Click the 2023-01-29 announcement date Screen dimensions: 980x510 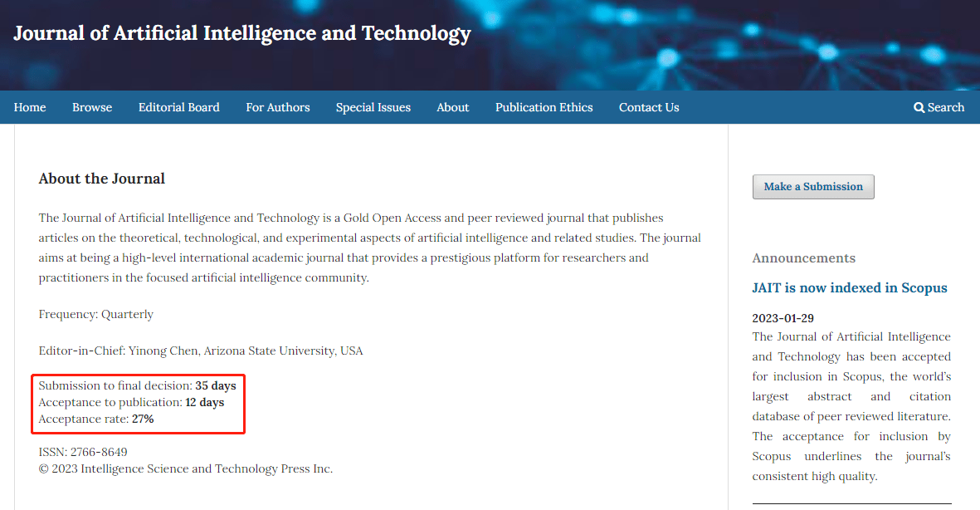click(783, 318)
